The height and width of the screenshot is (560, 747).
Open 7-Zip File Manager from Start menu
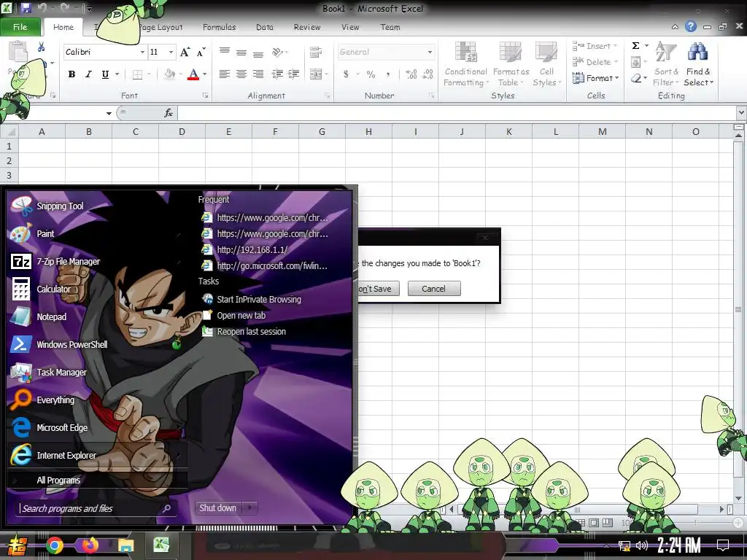[68, 262]
